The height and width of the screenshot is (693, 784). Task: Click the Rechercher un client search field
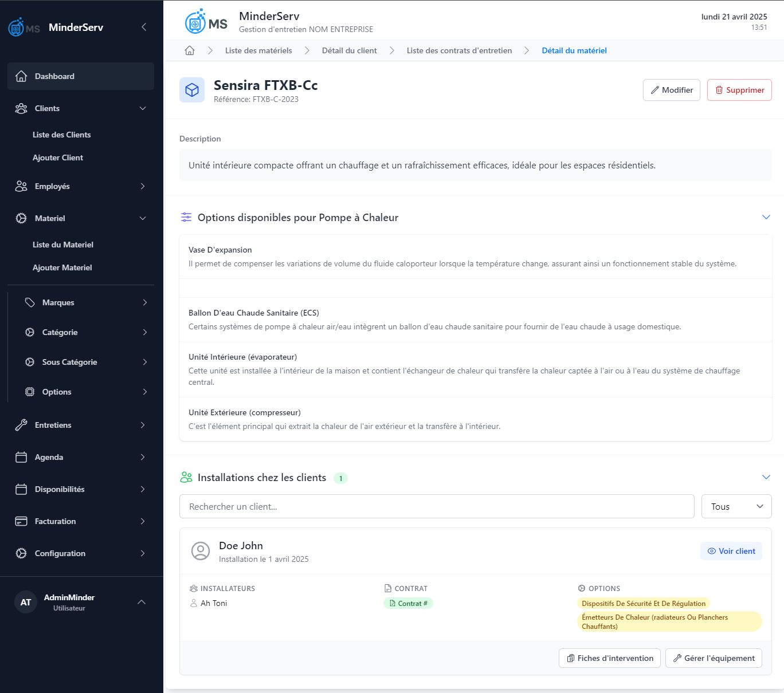pyautogui.click(x=437, y=506)
